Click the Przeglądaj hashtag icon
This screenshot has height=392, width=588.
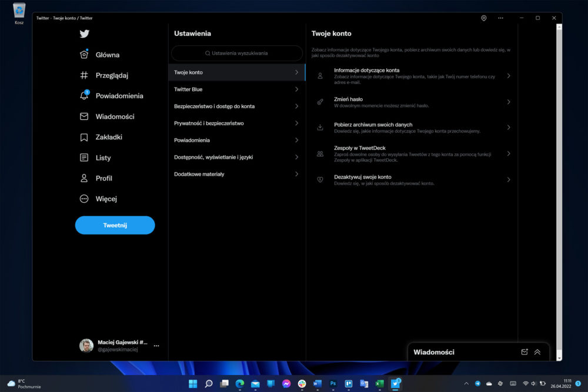[x=84, y=75]
